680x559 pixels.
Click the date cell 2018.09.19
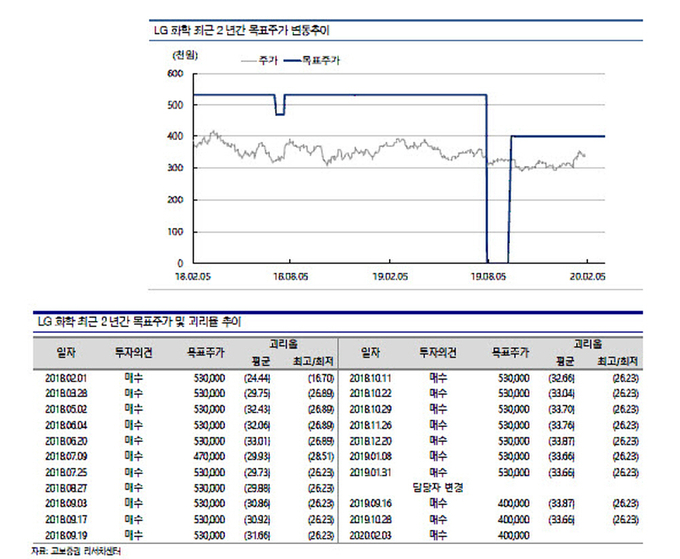pos(66,536)
